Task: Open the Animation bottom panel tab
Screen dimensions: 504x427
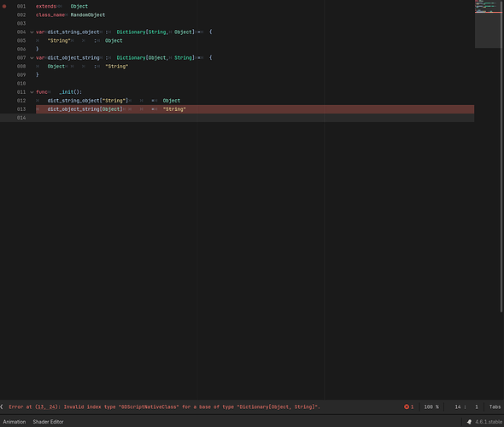Action: point(15,422)
